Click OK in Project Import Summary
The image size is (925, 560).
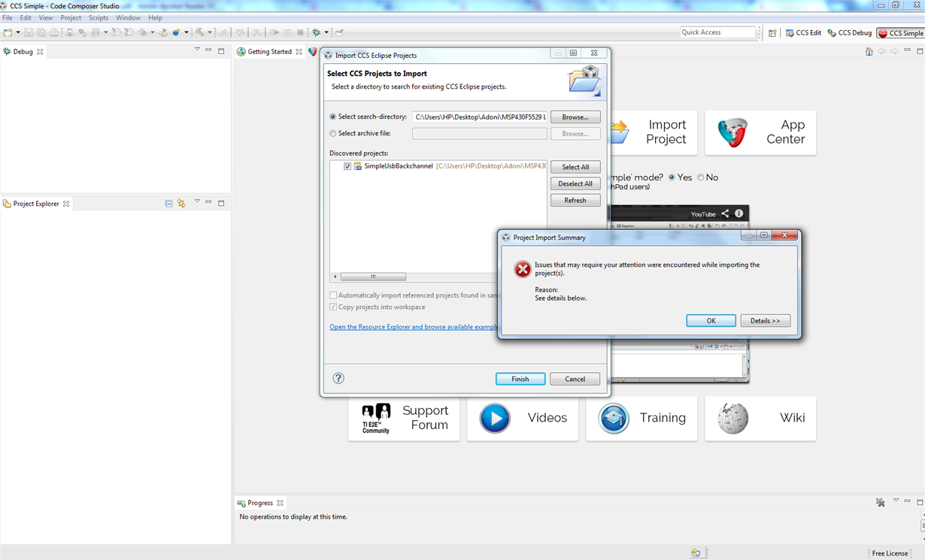pos(711,320)
